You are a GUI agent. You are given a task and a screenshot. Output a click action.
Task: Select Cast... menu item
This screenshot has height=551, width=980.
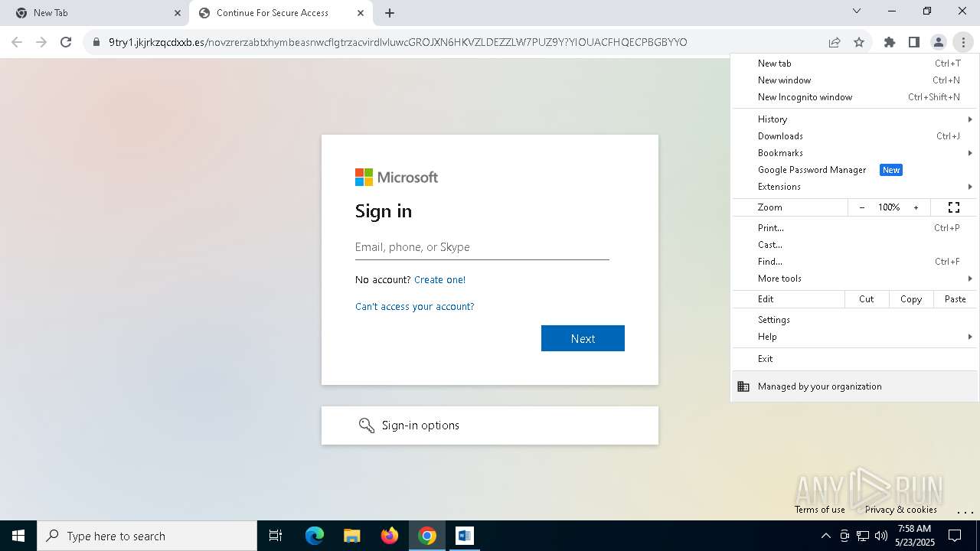coord(855,245)
